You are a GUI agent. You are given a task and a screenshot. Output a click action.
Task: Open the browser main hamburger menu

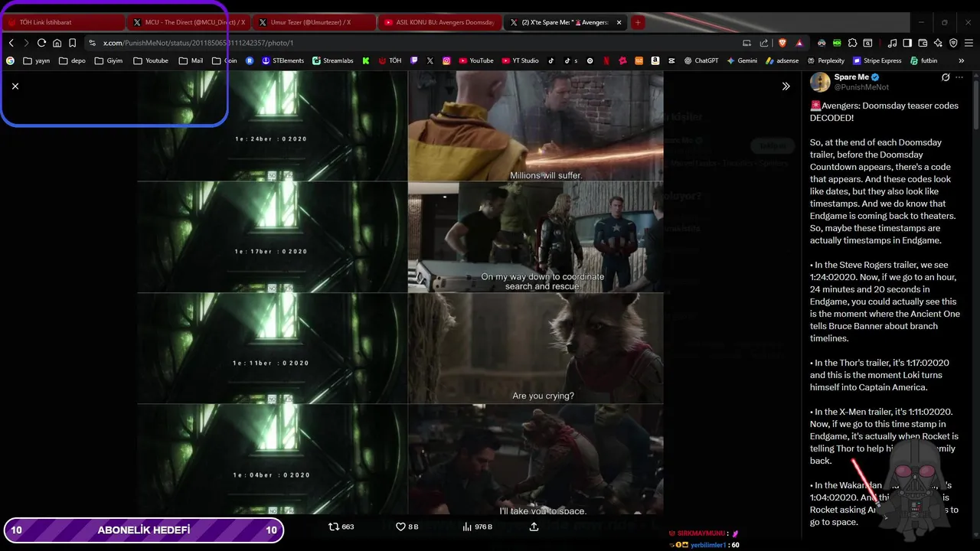coord(969,43)
